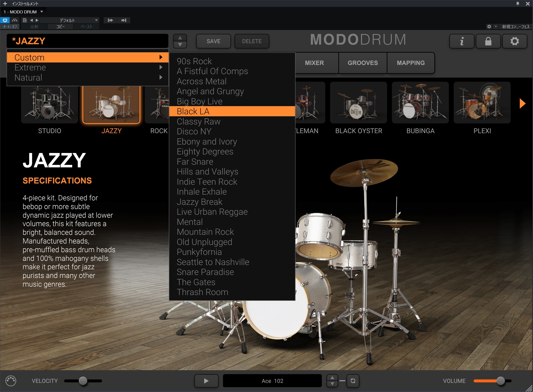Play the groove with play button

coord(206,381)
